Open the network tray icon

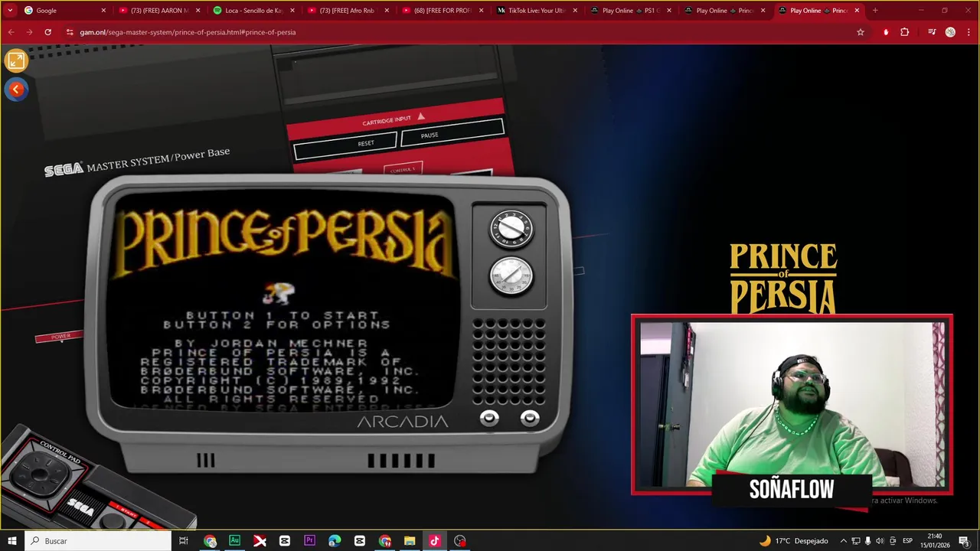click(856, 541)
